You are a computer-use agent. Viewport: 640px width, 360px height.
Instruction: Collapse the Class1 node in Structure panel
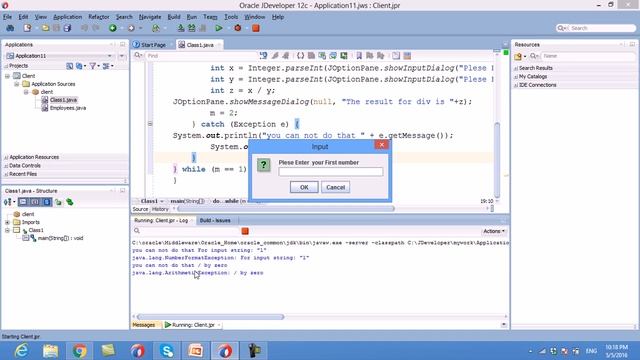(7, 230)
